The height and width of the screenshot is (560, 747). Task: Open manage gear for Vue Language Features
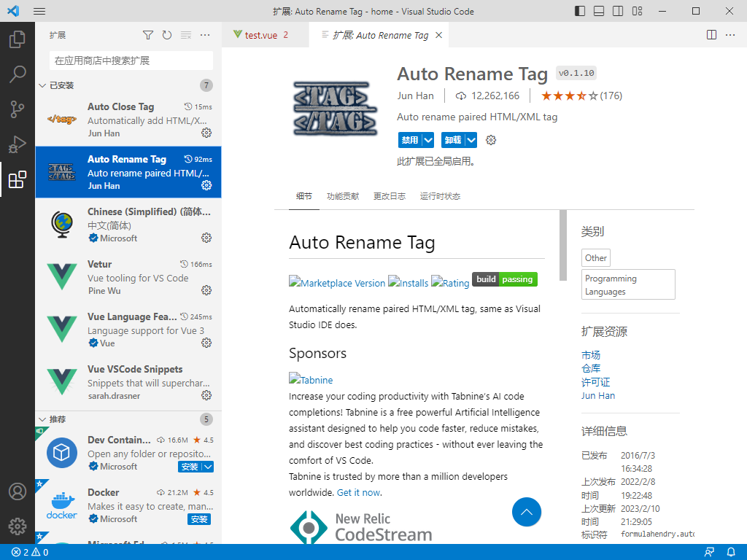click(x=206, y=343)
